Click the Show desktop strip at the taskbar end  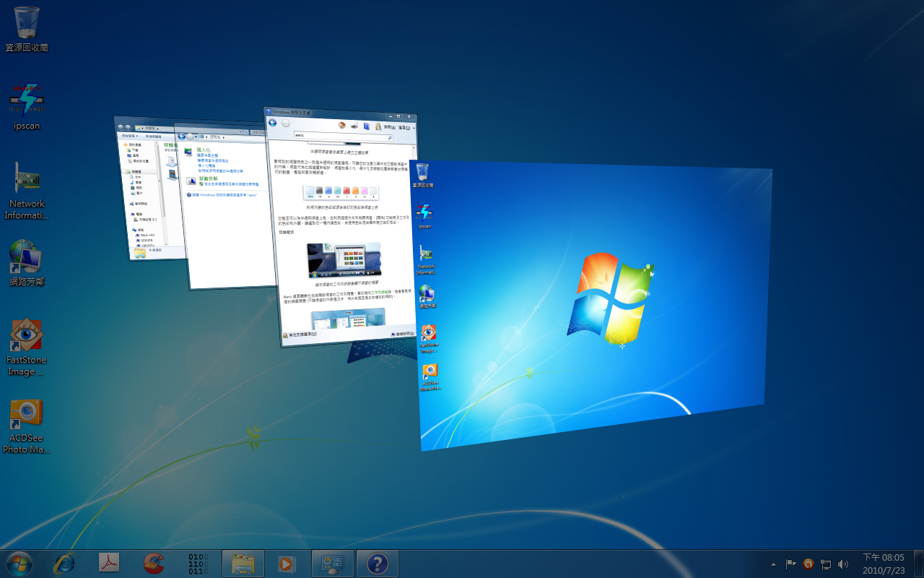pos(918,564)
